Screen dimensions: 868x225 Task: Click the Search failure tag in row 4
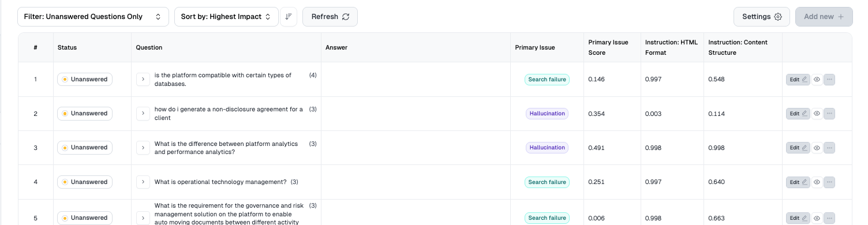pos(547,182)
